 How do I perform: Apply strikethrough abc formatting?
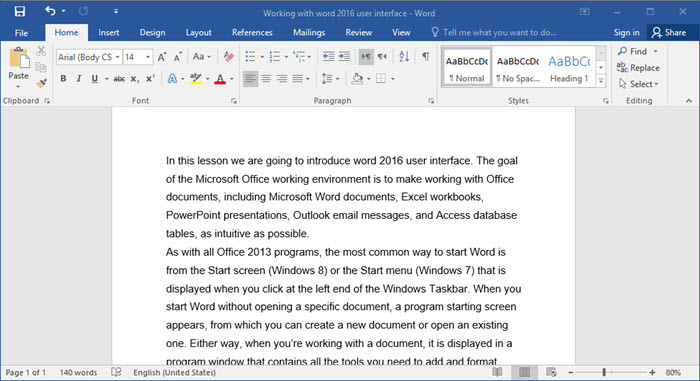click(x=119, y=79)
